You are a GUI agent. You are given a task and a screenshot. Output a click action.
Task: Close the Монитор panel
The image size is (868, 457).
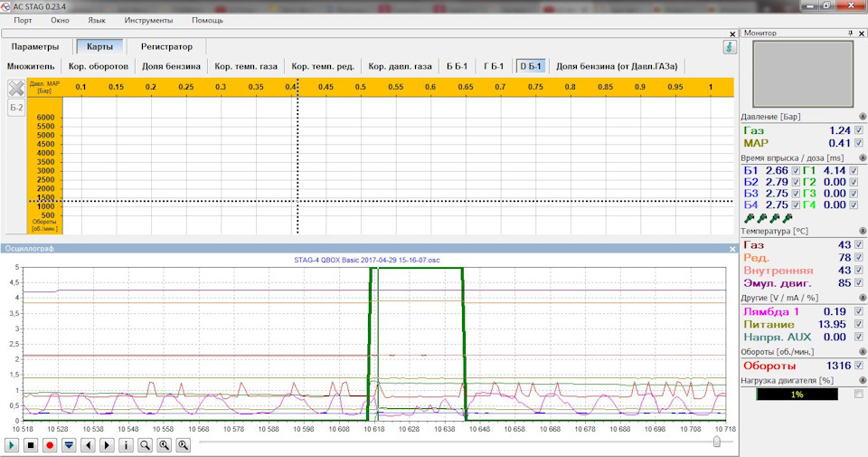pyautogui.click(x=862, y=33)
